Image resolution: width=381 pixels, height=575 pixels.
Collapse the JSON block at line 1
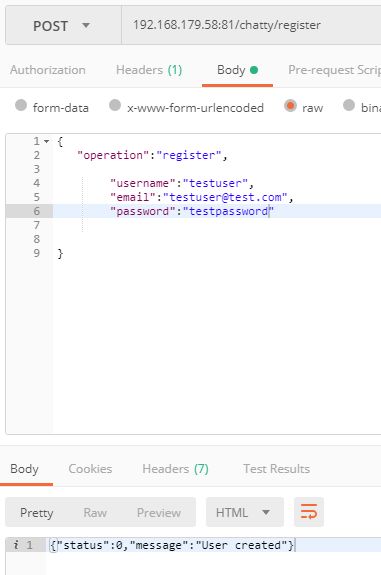coord(47,141)
